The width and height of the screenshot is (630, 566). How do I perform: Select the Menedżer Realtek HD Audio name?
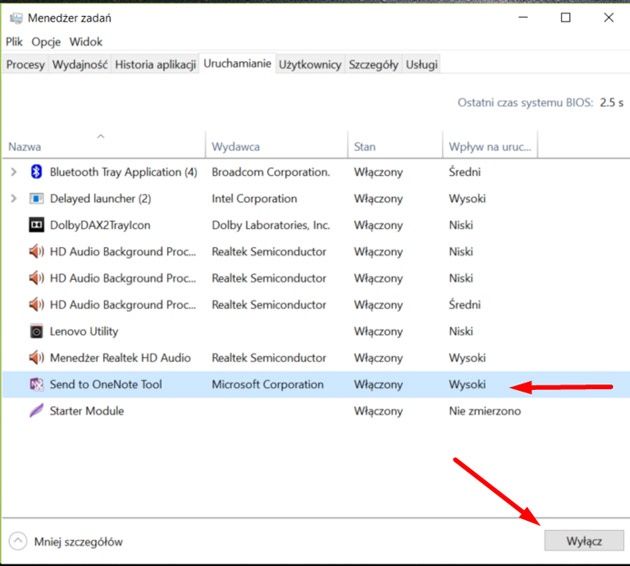tap(120, 358)
